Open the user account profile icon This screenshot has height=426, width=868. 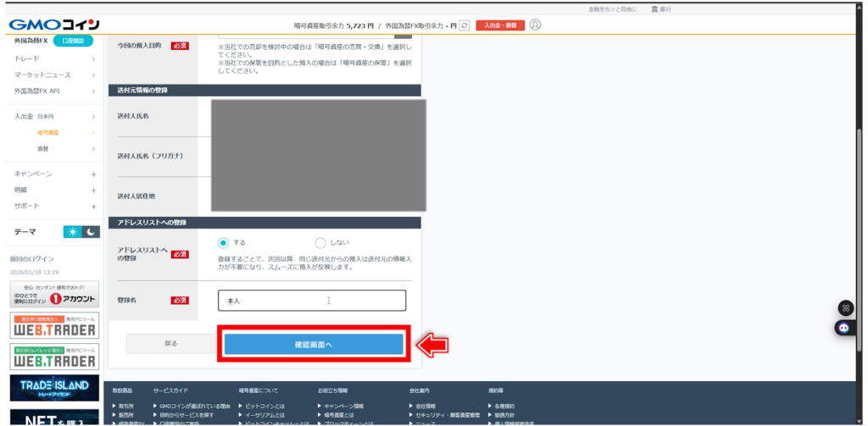coord(535,25)
